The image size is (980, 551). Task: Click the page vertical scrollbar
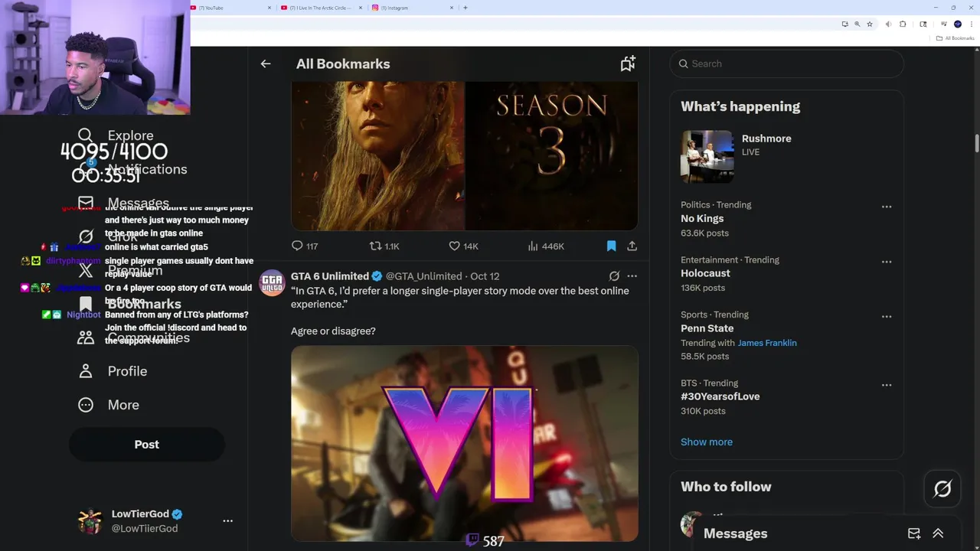pos(977,144)
